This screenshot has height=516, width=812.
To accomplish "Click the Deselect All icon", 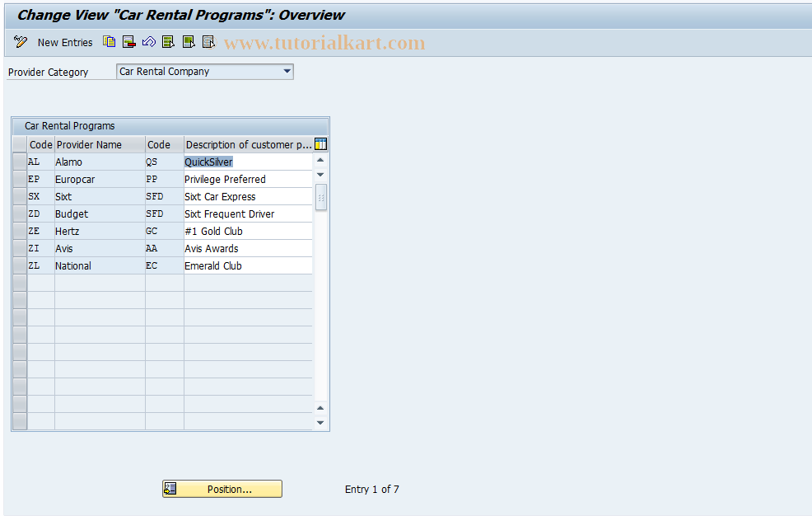I will point(208,42).
